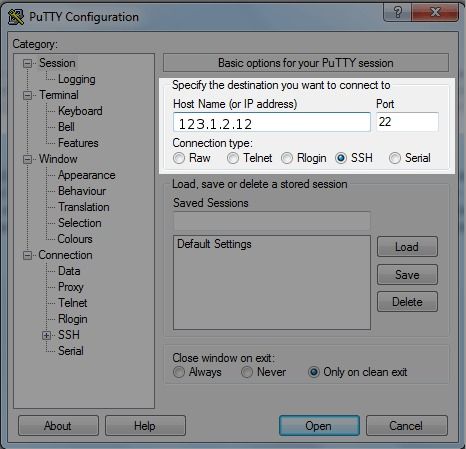Open Proxy settings

point(70,287)
